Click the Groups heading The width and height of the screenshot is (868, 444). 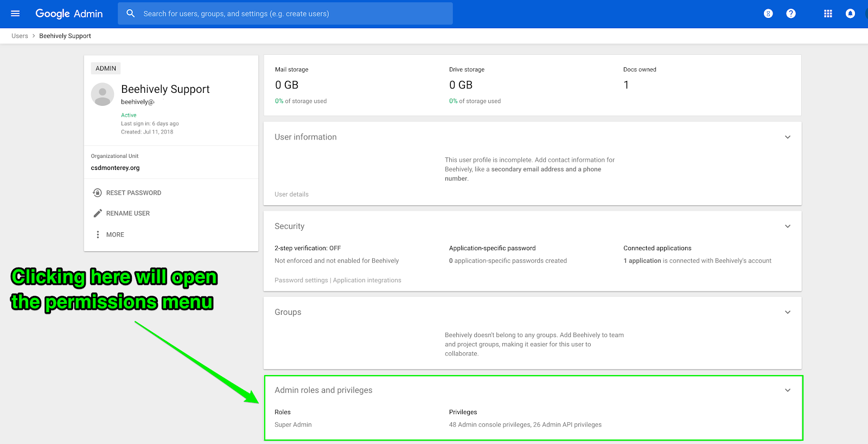(x=288, y=312)
